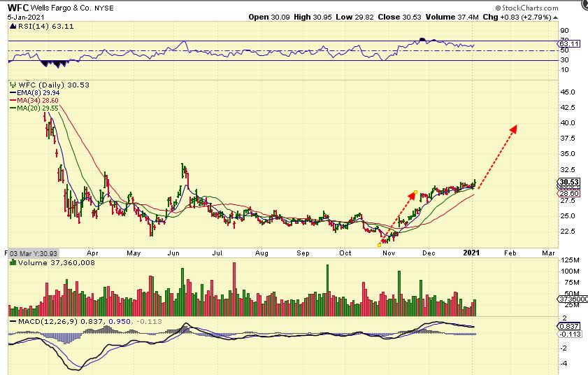Click the High 30.95 value

coord(313,17)
